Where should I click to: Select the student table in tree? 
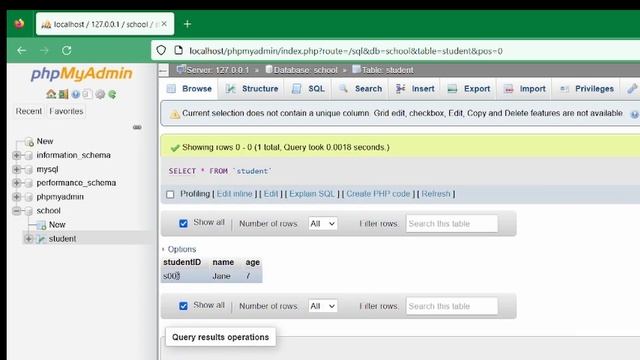point(62,238)
